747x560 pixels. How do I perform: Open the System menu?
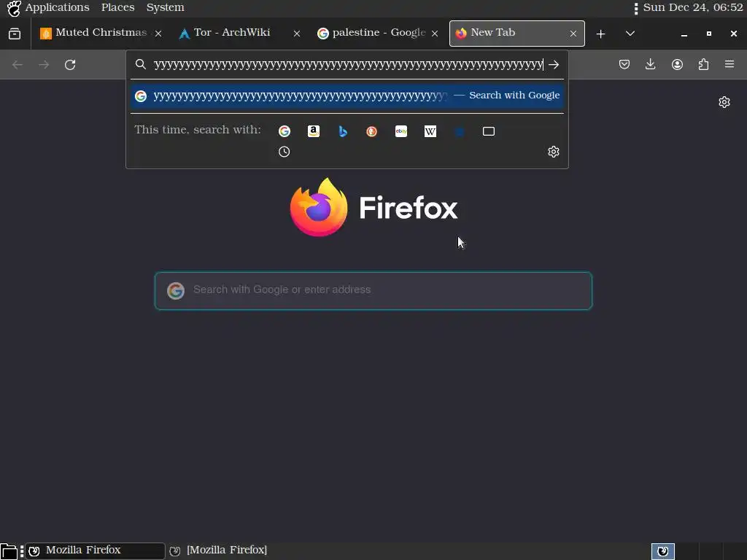point(166,7)
